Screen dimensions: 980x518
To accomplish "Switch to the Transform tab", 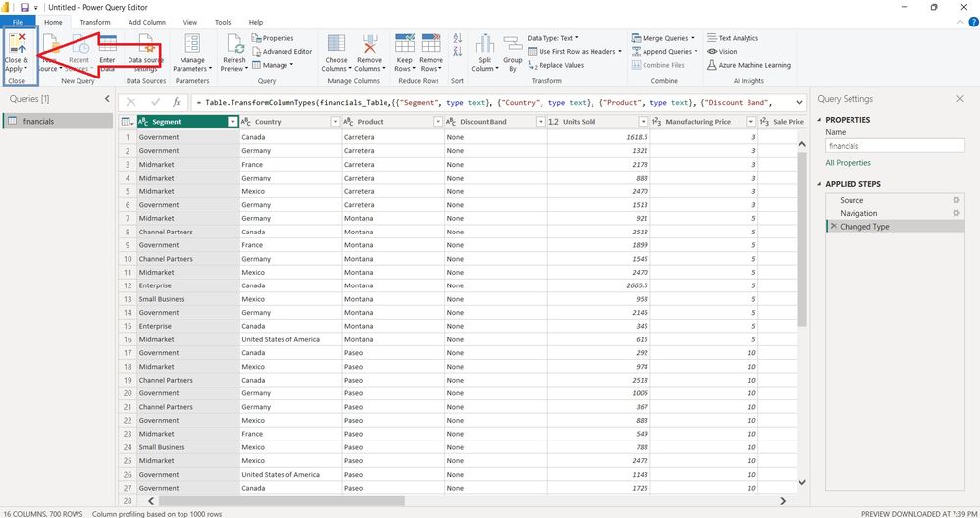I will (95, 22).
